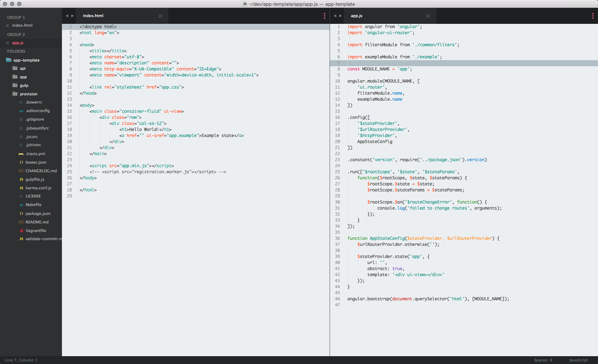
Task: Go to next tab in left pane
Action: click(73, 16)
